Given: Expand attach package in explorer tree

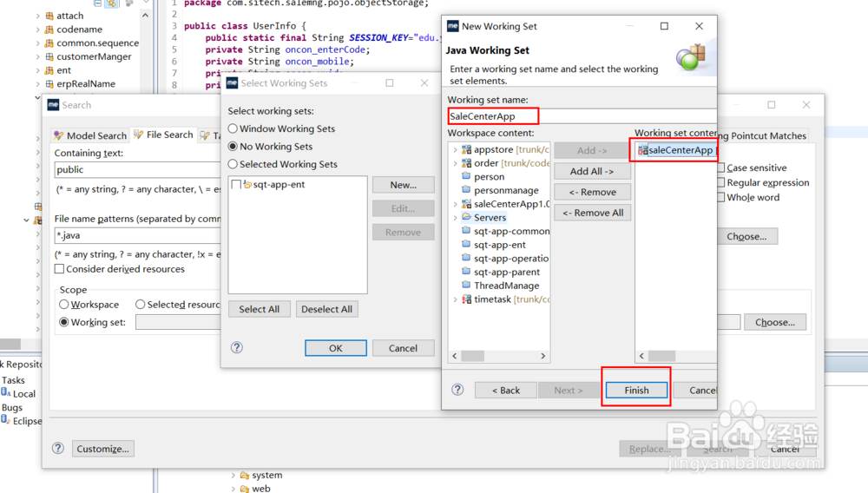Looking at the screenshot, I should [x=37, y=16].
